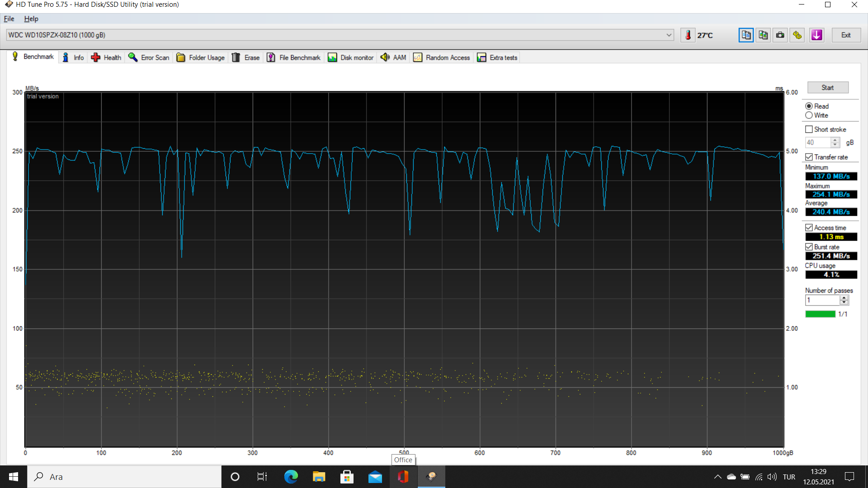Click the purple down arrow icon

pos(816,35)
